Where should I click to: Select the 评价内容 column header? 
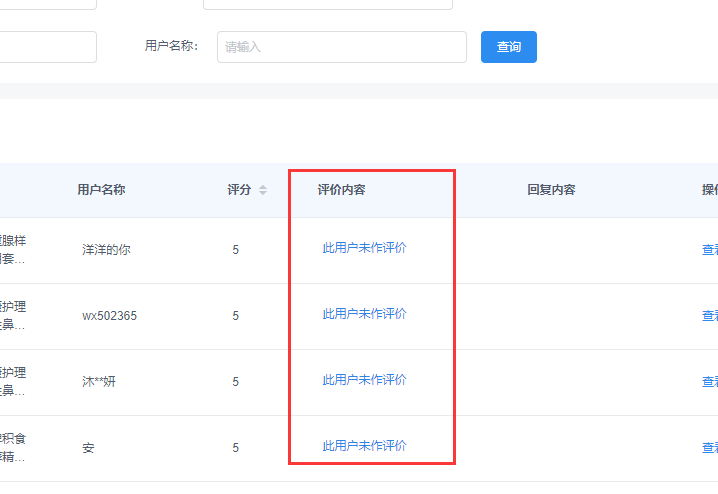[341, 190]
